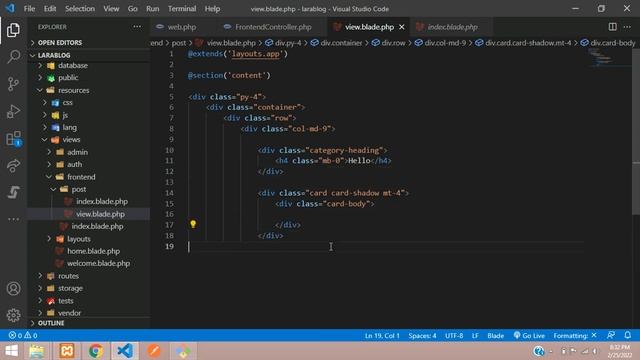Click the minimap code preview

pyautogui.click(x=602, y=58)
